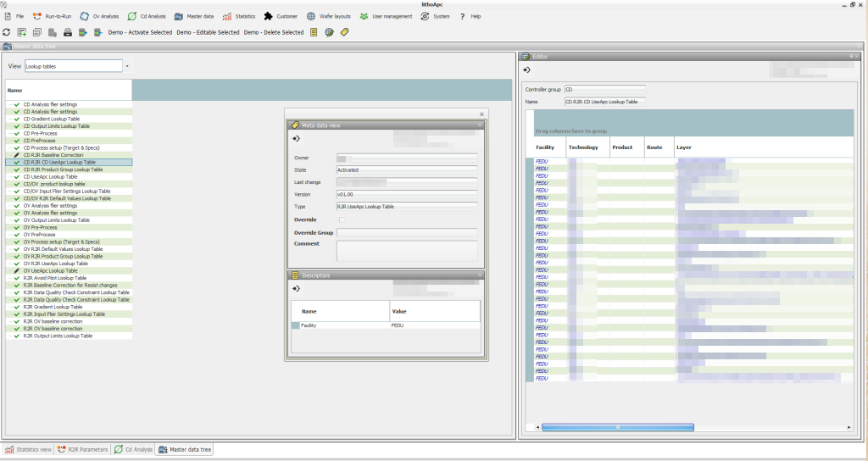Screen dimensions: 868x461
Task: Open the View dropdown arrow
Action: 127,66
